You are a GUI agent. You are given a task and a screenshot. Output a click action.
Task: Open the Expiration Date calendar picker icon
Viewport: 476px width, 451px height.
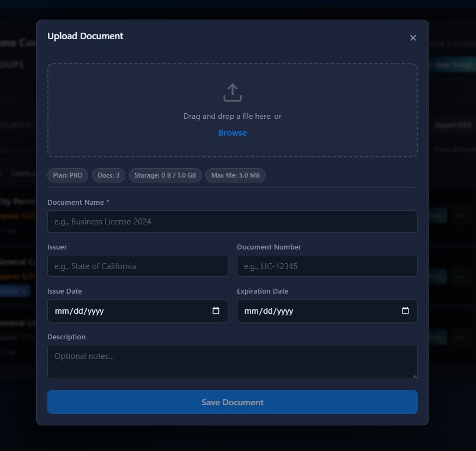[405, 310]
